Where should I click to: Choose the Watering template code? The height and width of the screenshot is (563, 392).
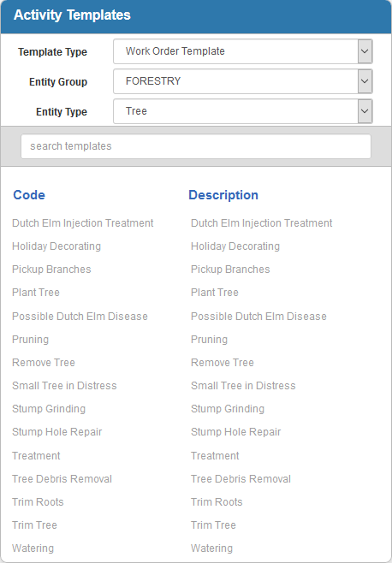(33, 548)
